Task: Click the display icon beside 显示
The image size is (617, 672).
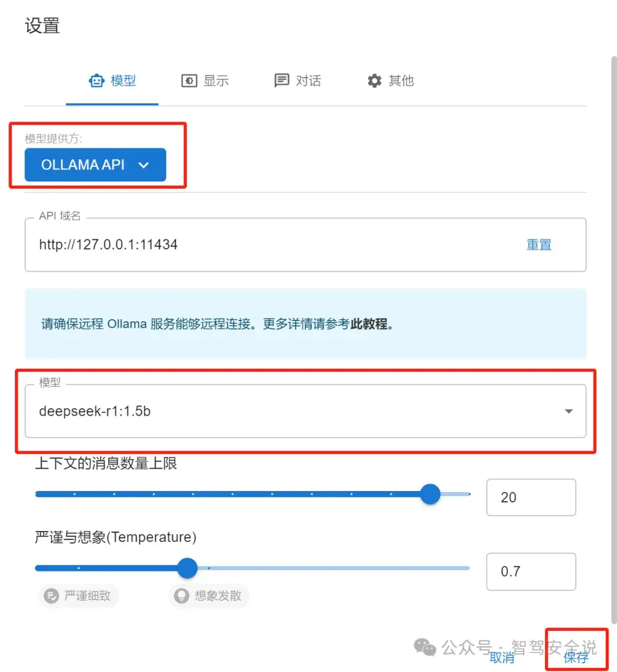Action: click(x=189, y=81)
